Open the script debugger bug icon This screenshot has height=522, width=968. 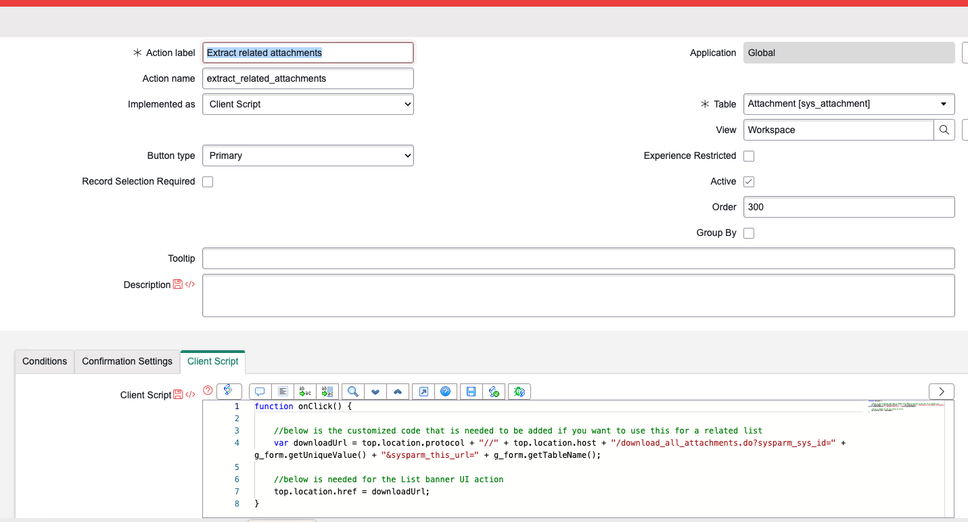pyautogui.click(x=519, y=391)
